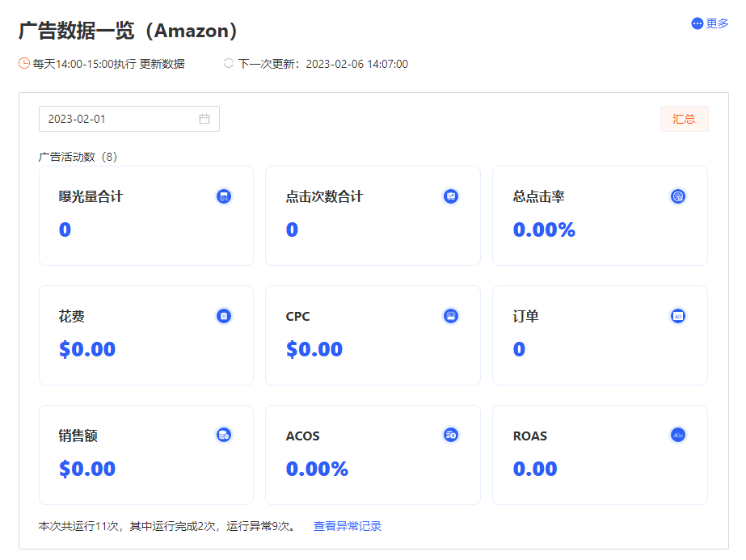Image resolution: width=746 pixels, height=560 pixels.
Task: Click the 汇总 button
Action: click(684, 119)
